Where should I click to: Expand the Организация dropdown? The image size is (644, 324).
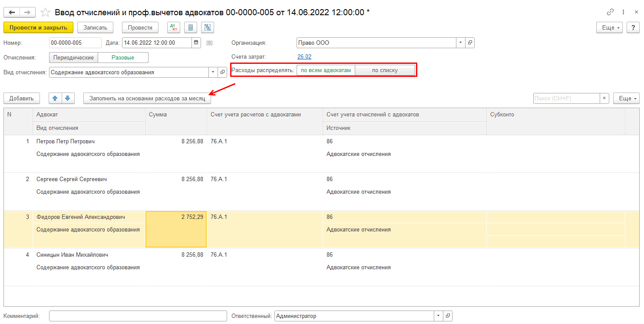[460, 43]
